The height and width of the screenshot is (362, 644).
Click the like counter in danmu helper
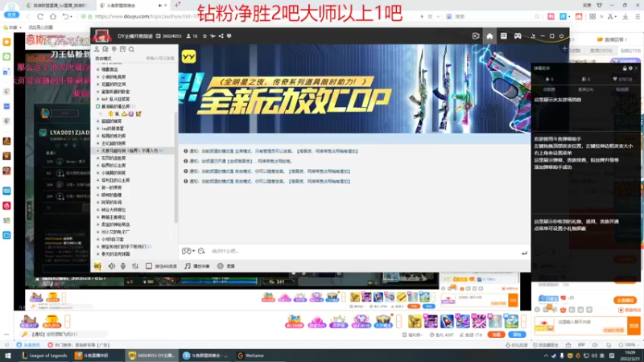pos(550,79)
